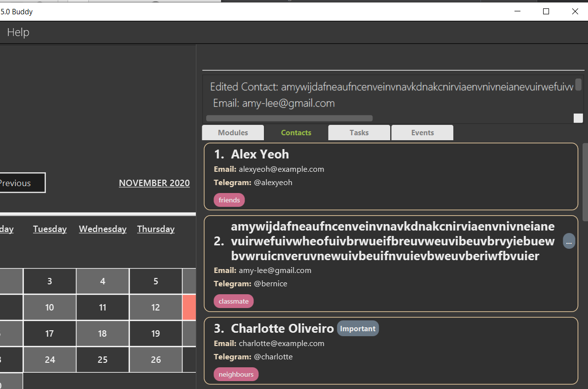Switch to the Modules tab
The image size is (588, 389).
click(233, 133)
